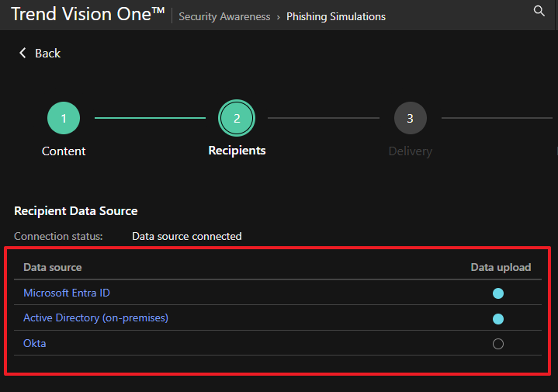Select the step 2 circle
The height and width of the screenshot is (392, 558).
(x=237, y=119)
